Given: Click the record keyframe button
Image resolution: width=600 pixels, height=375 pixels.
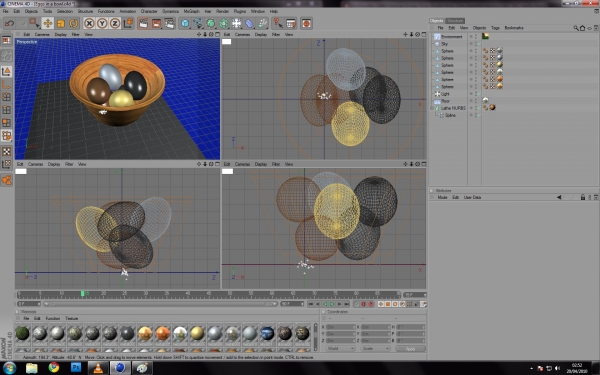Looking at the screenshot, I should (364, 304).
